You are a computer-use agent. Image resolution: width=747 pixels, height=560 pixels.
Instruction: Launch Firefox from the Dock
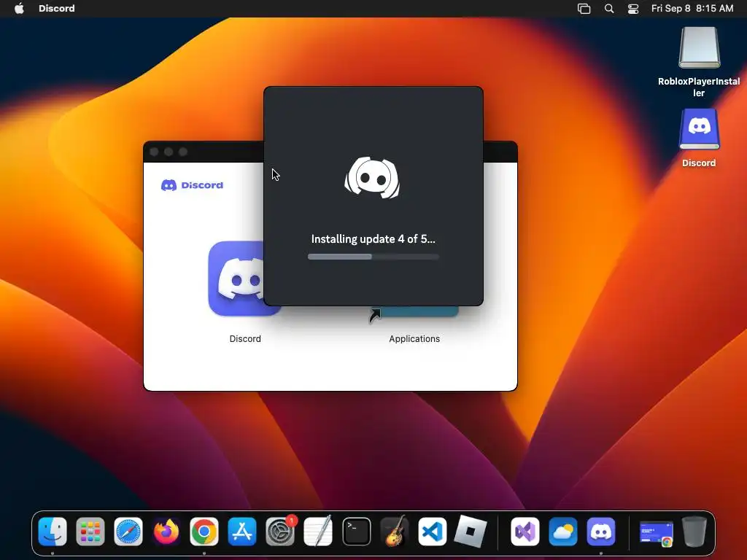(x=166, y=532)
